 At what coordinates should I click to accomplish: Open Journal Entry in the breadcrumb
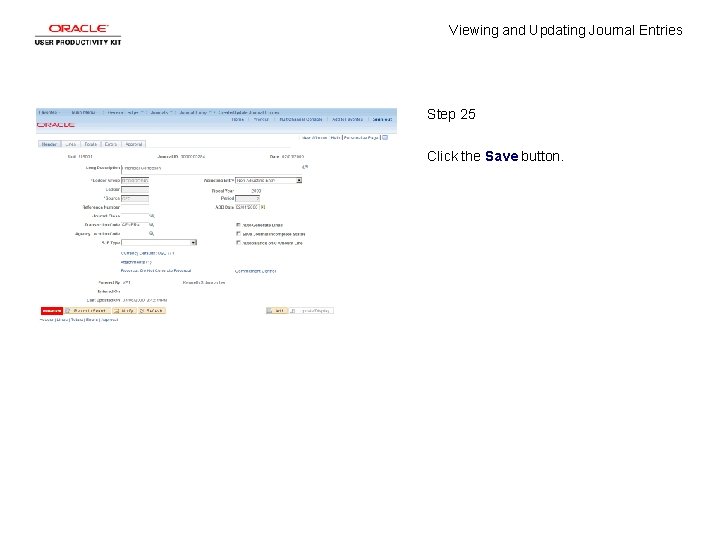tap(195, 112)
